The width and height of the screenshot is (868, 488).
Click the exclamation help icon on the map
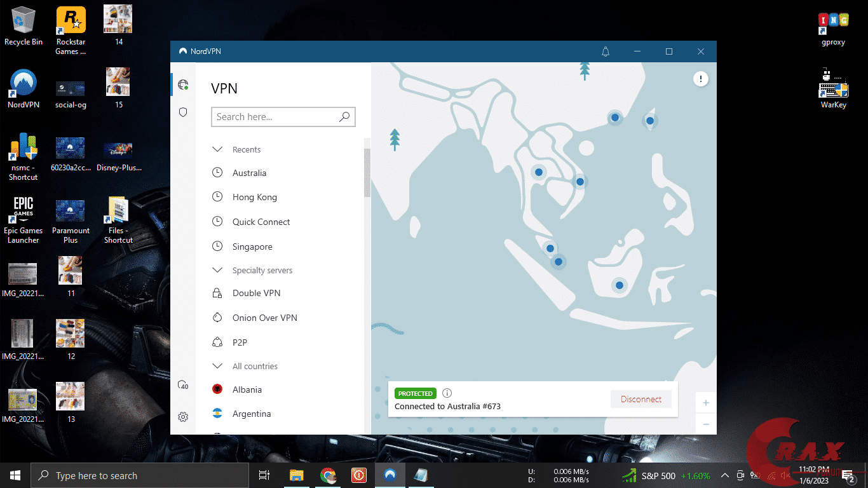700,78
